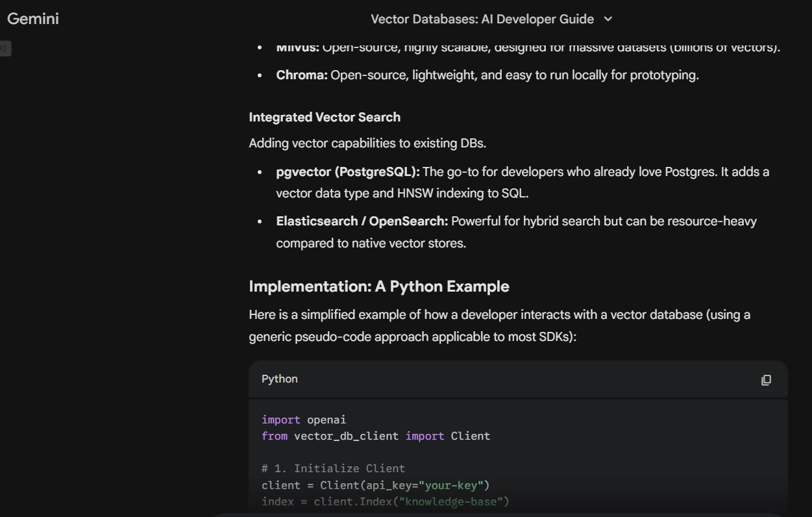Click the 'Elasticsearch / OpenSearch:' bold text
This screenshot has width=812, height=517.
point(362,221)
